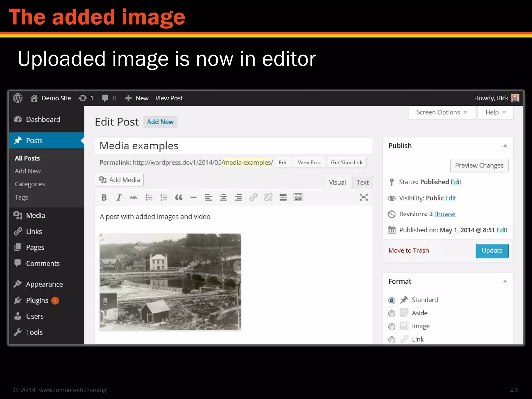Click the WordPress logo icon
The image size is (532, 399).
point(18,98)
